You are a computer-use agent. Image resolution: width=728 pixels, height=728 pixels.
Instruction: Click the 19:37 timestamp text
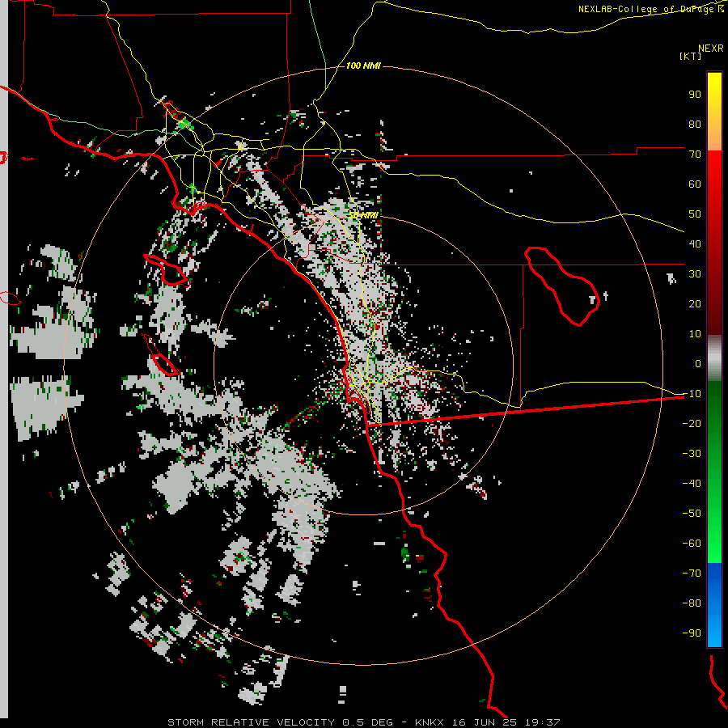[542, 722]
